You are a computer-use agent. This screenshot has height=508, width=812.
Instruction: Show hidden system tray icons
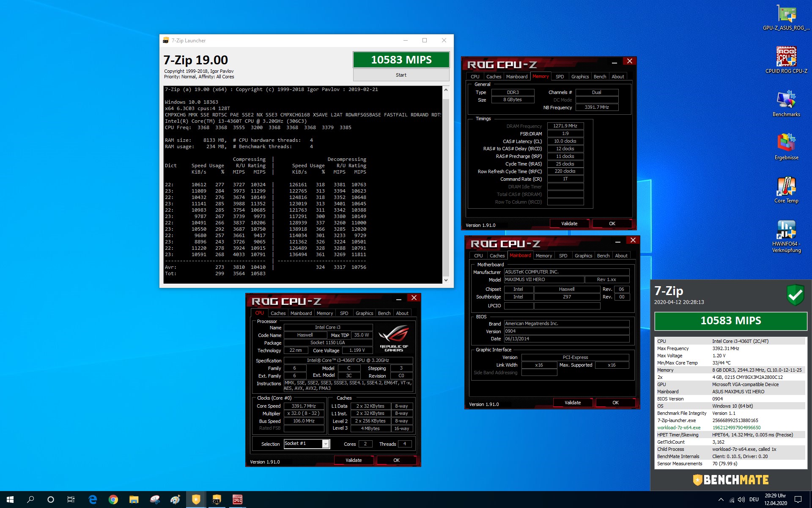click(x=721, y=500)
